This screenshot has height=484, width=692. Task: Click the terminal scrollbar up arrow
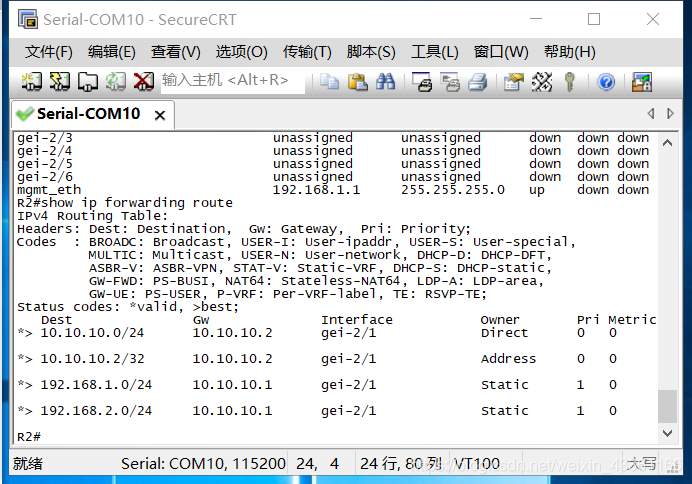click(x=667, y=143)
